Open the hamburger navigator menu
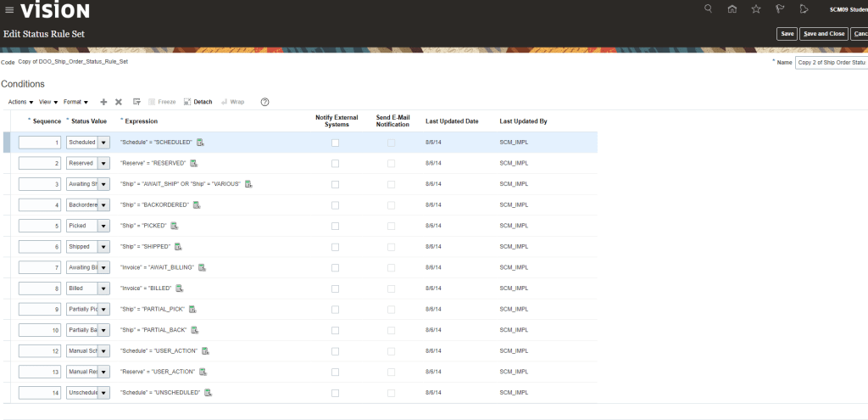868x420 pixels. (9, 10)
